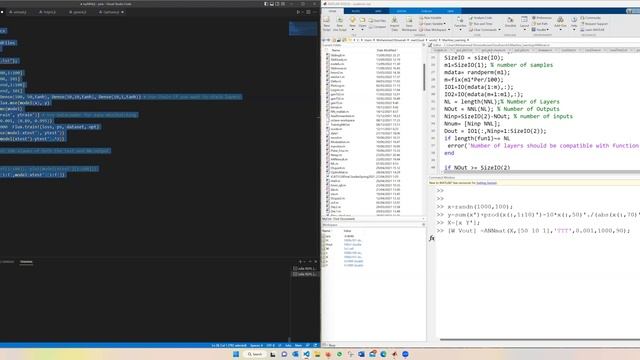
Task: Click back arrow in MATLAB folder toolbar
Action: coord(324,40)
